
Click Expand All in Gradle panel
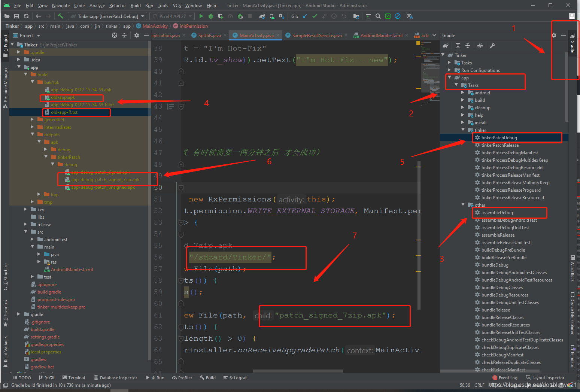458,46
